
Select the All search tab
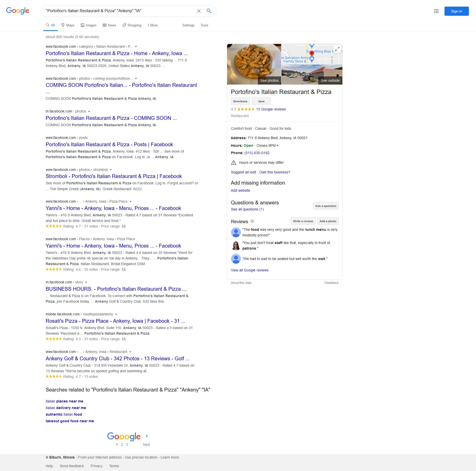click(x=50, y=25)
